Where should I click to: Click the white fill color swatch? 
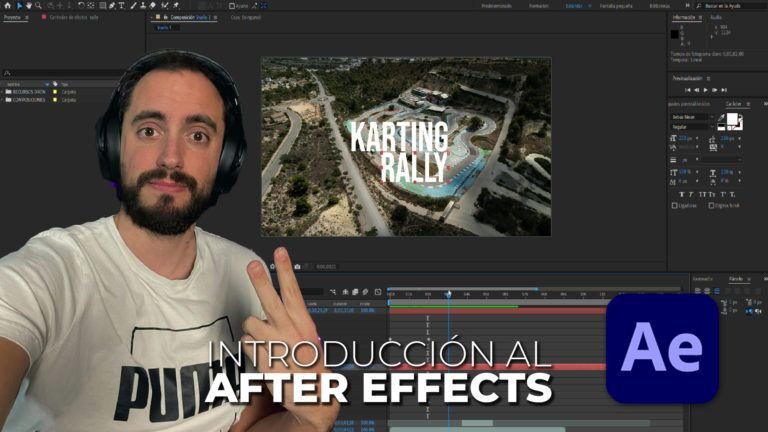tap(732, 119)
